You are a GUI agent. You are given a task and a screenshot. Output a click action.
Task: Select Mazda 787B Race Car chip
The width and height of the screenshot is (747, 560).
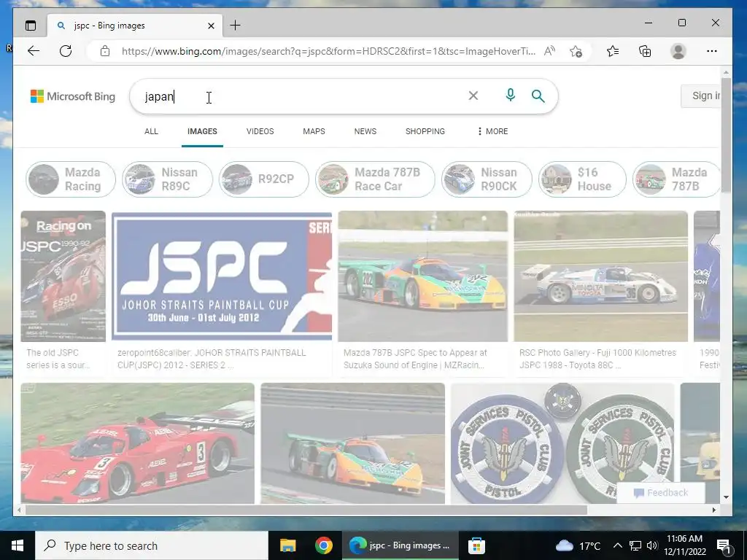[x=375, y=179]
